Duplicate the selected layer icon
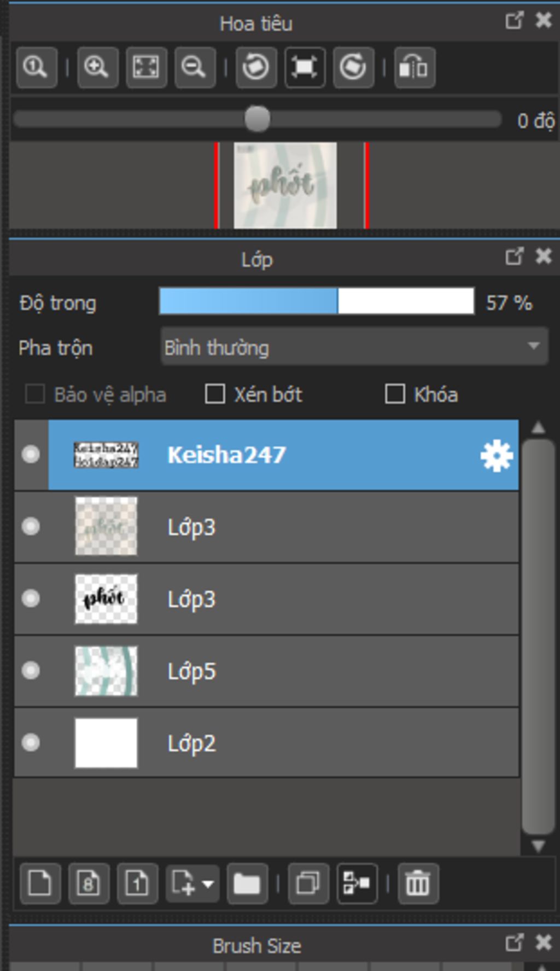560x971 pixels. 308,883
